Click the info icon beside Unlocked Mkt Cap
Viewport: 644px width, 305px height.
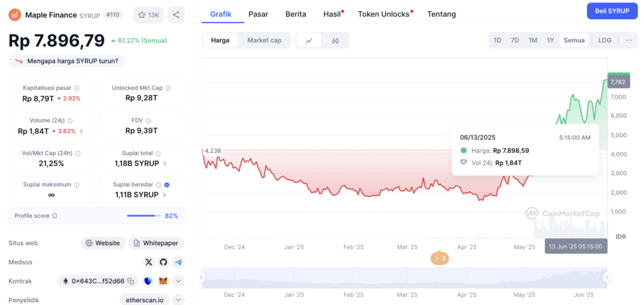coord(168,88)
